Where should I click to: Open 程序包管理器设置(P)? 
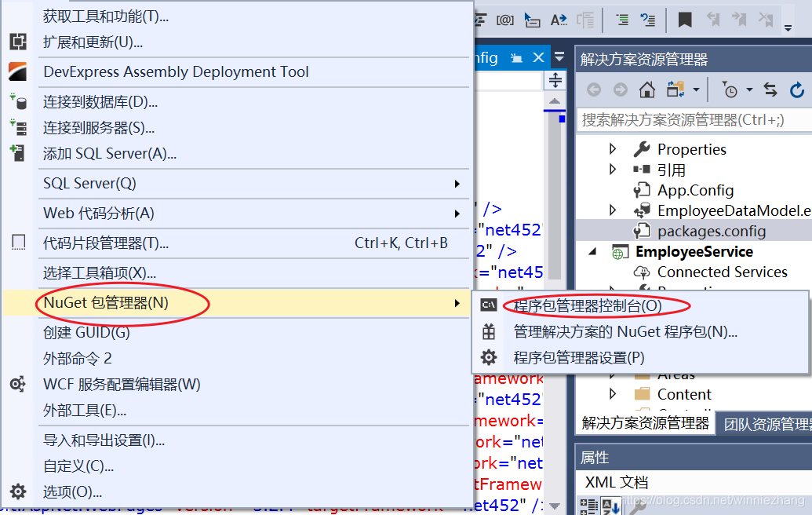640,357
